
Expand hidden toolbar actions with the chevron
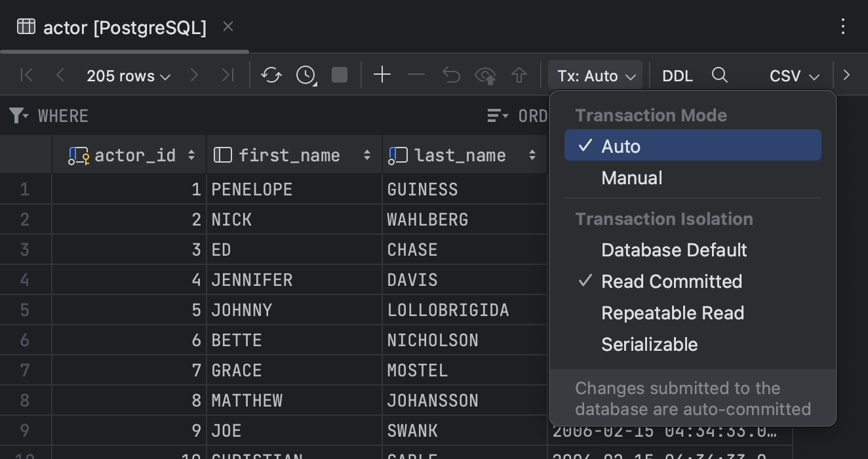pos(847,75)
